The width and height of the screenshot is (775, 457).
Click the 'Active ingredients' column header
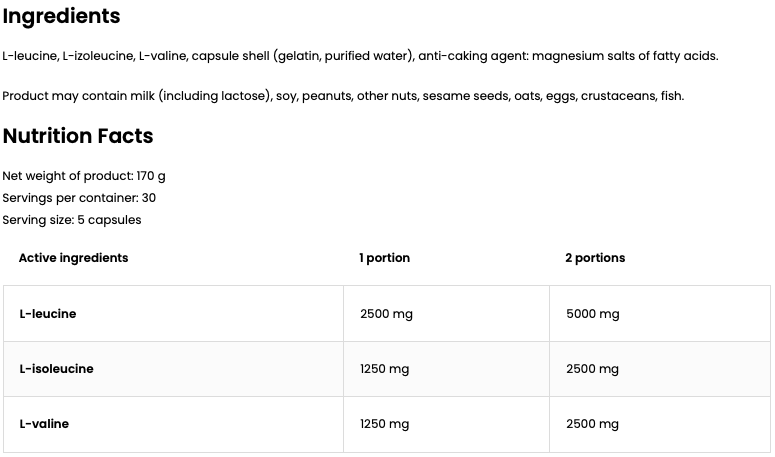pos(73,258)
